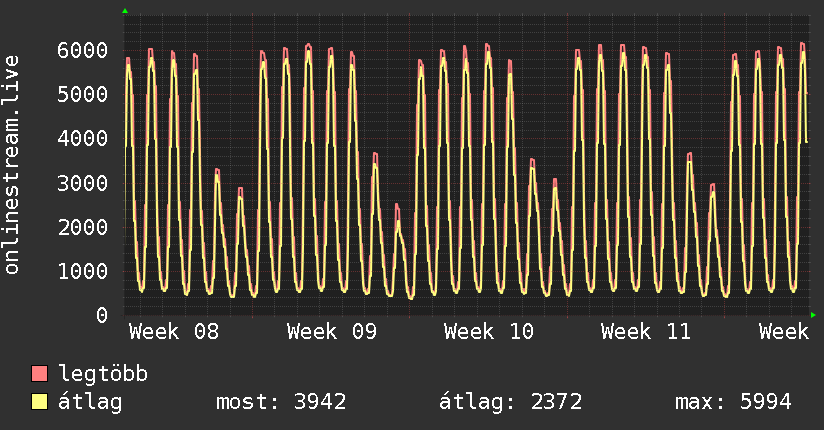Click the 6000 y-axis tick label
Screen dimensions: 824x430
click(83, 50)
